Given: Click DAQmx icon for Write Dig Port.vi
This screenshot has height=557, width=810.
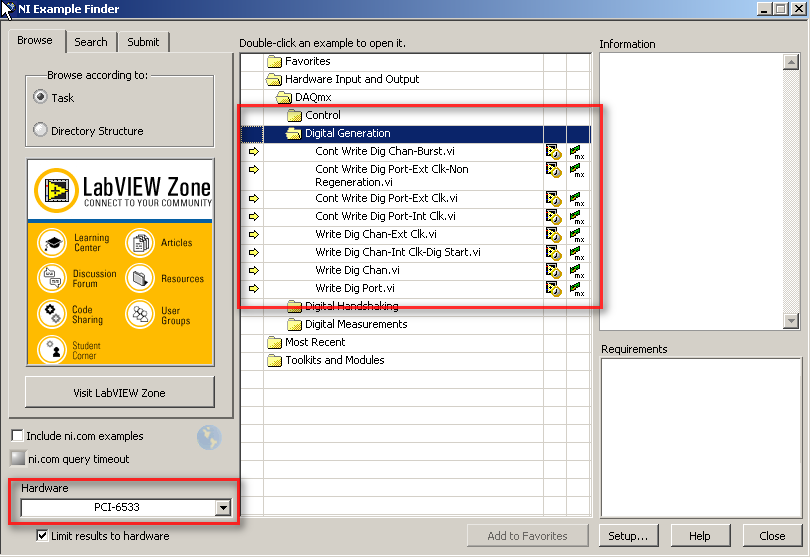Looking at the screenshot, I should pos(577,289).
